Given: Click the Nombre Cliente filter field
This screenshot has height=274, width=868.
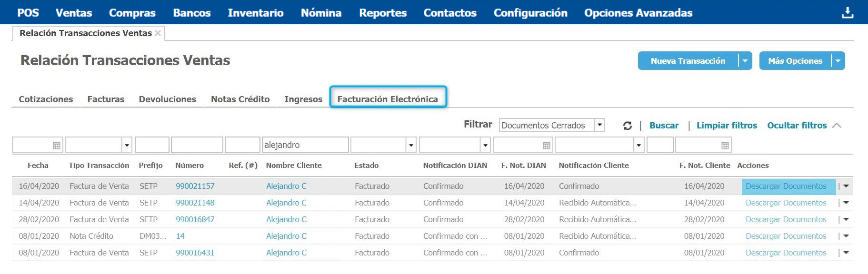Looking at the screenshot, I should [x=305, y=145].
